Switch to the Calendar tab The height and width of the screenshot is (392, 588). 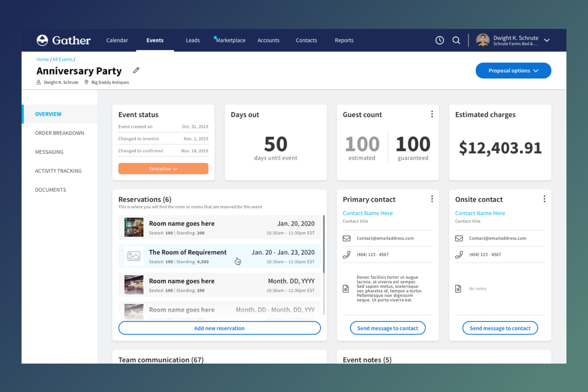click(117, 40)
